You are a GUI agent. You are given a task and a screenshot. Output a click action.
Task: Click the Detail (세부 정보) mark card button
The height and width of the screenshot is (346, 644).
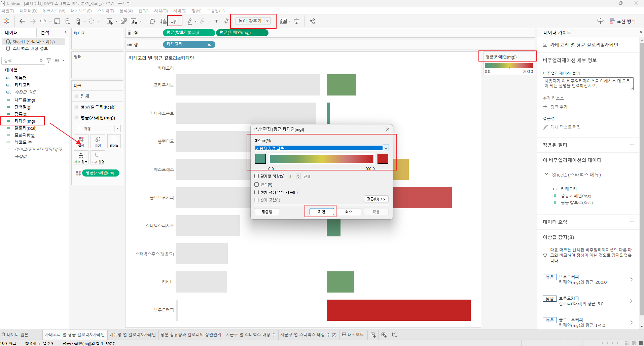pyautogui.click(x=81, y=157)
